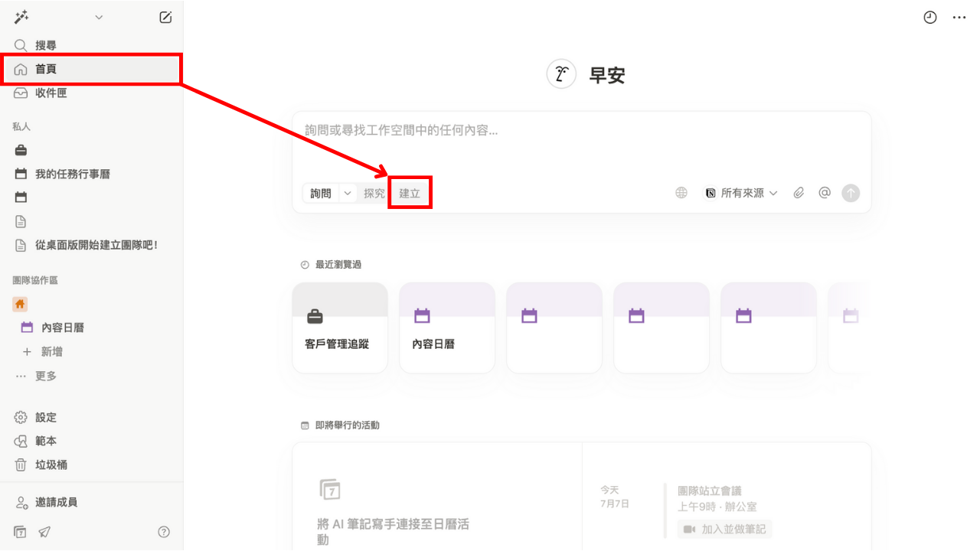Click the orange home teamspace icon
980x551 pixels.
pos(20,304)
